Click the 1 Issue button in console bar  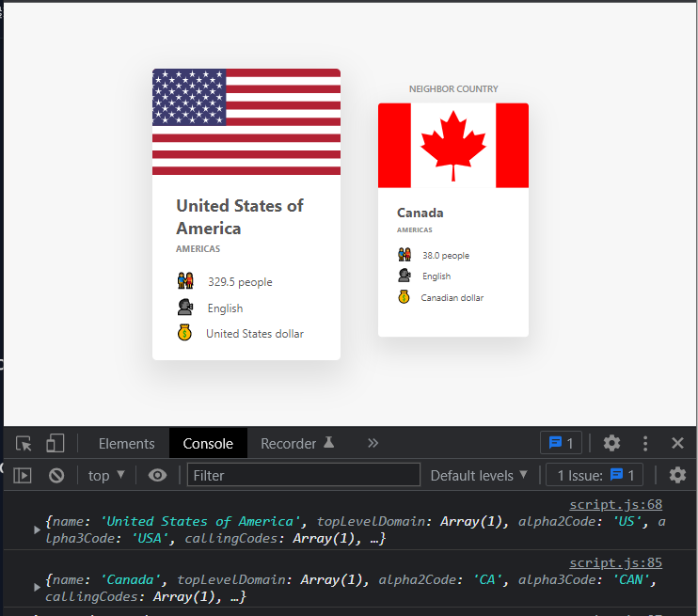(x=595, y=475)
